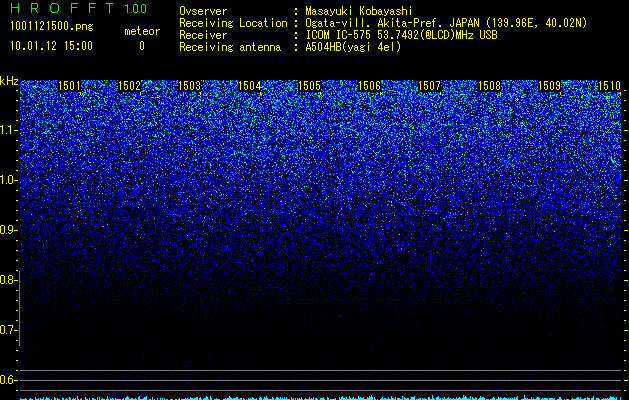This screenshot has height=400, width=629.
Task: Click the cyan signal level graph at bottom
Action: click(321, 398)
